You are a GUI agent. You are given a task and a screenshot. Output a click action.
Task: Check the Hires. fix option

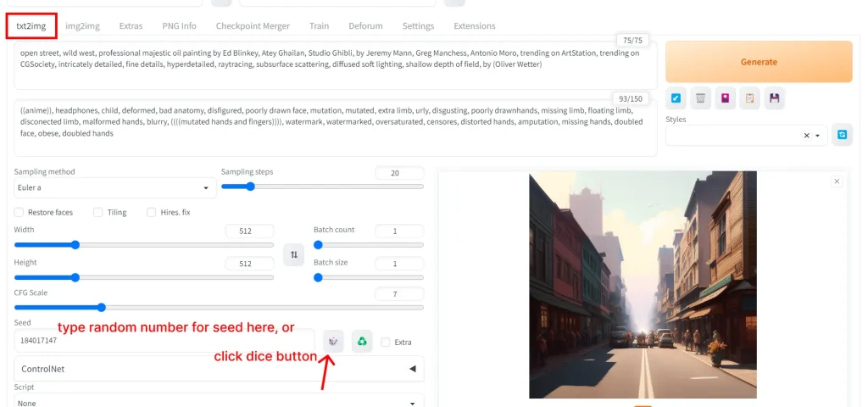pos(152,212)
